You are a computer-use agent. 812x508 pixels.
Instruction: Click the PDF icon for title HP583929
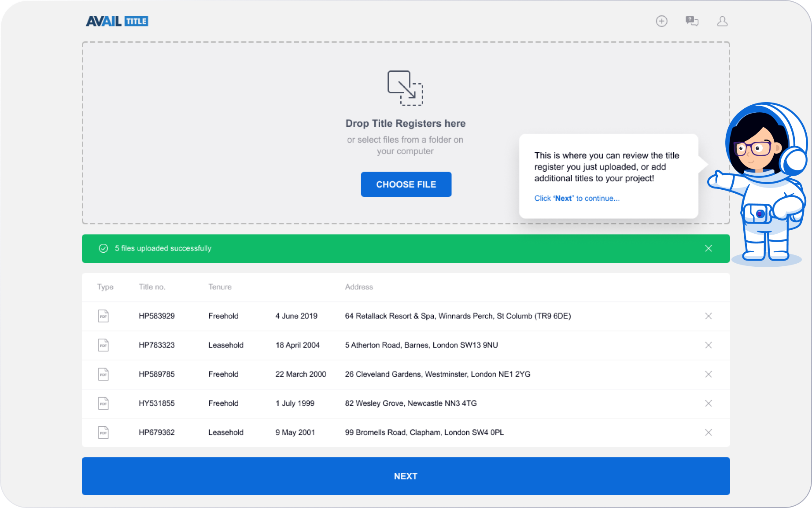point(103,316)
